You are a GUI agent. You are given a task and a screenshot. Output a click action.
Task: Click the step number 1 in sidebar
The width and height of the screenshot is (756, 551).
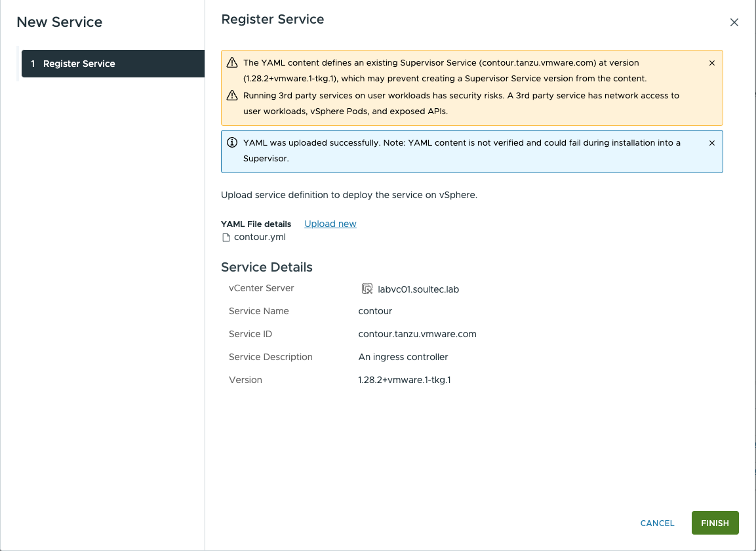click(33, 64)
